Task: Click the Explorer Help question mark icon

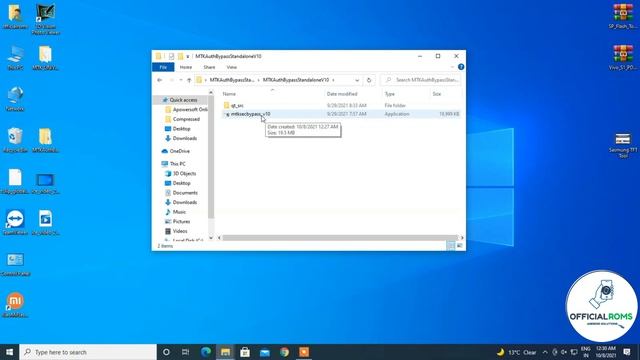Action: 461,67
